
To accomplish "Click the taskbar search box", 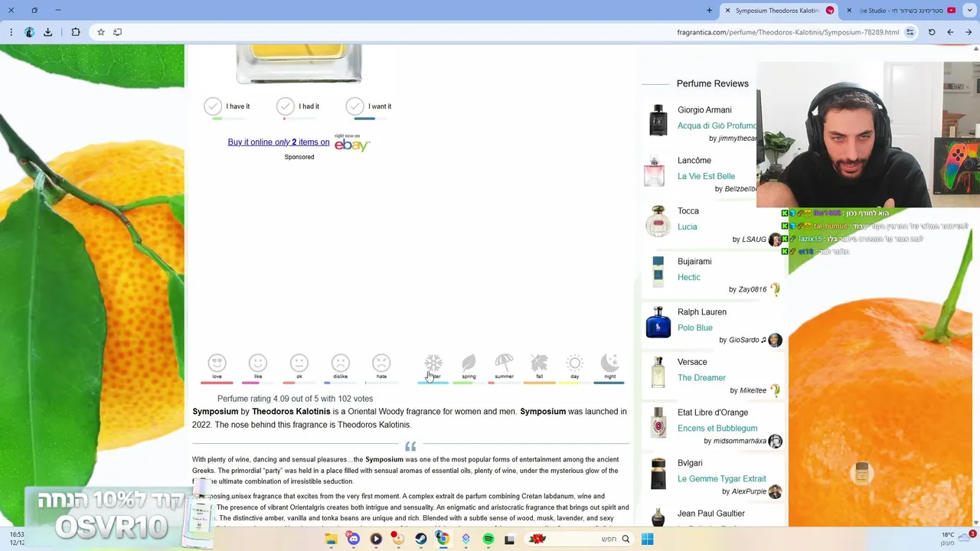I will 579,540.
